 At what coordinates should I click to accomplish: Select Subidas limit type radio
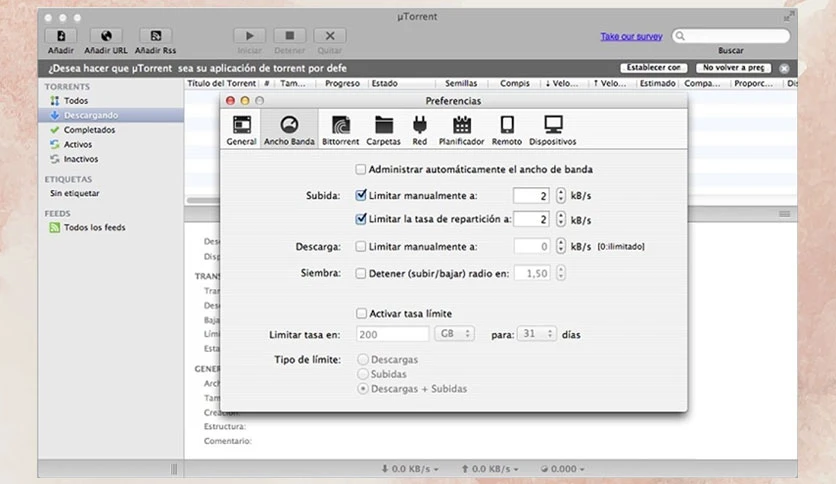pos(363,374)
